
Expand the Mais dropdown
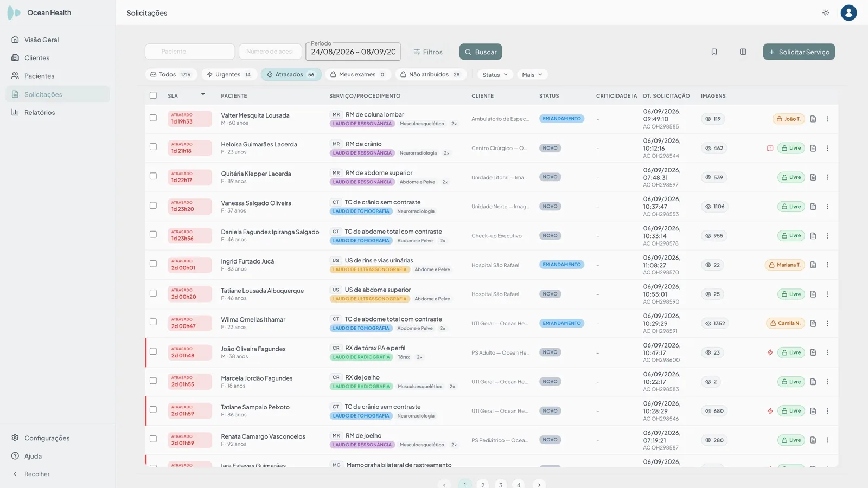(532, 75)
